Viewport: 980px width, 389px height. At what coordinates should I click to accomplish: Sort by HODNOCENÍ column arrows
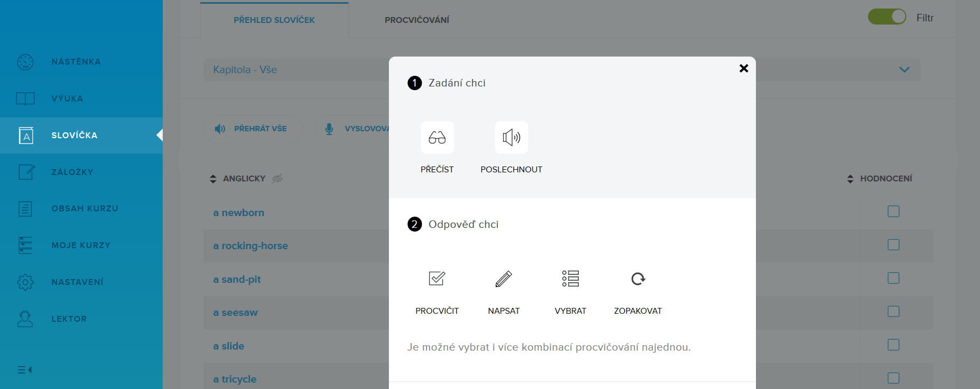click(x=850, y=179)
